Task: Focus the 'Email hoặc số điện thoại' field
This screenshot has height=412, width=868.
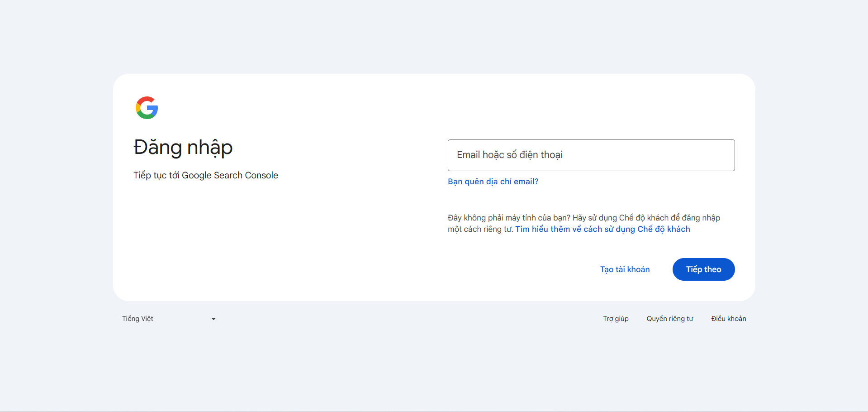Action: point(591,155)
